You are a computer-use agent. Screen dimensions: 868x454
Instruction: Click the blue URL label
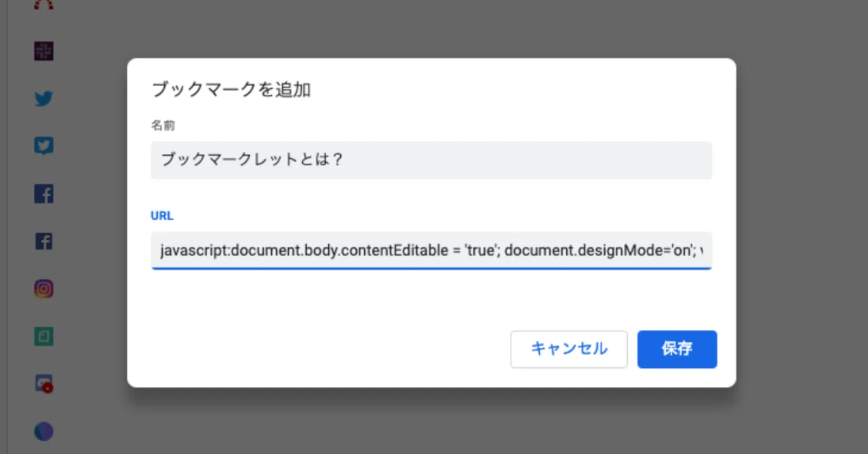coord(162,216)
